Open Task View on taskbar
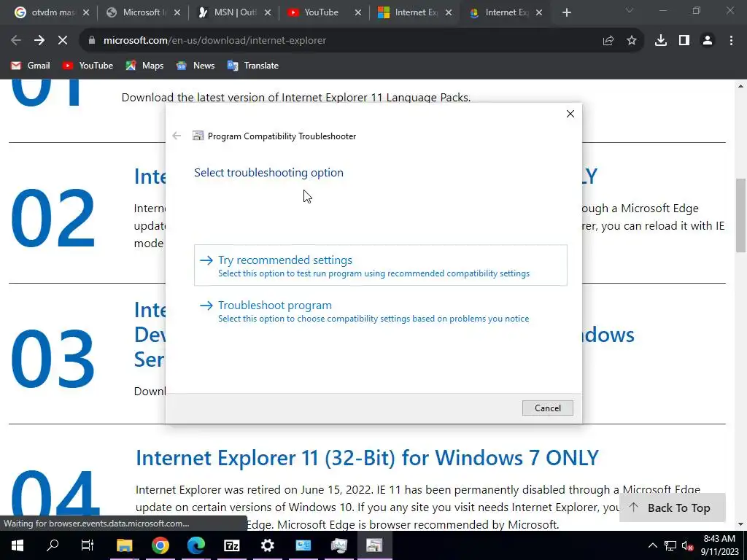 coord(88,545)
